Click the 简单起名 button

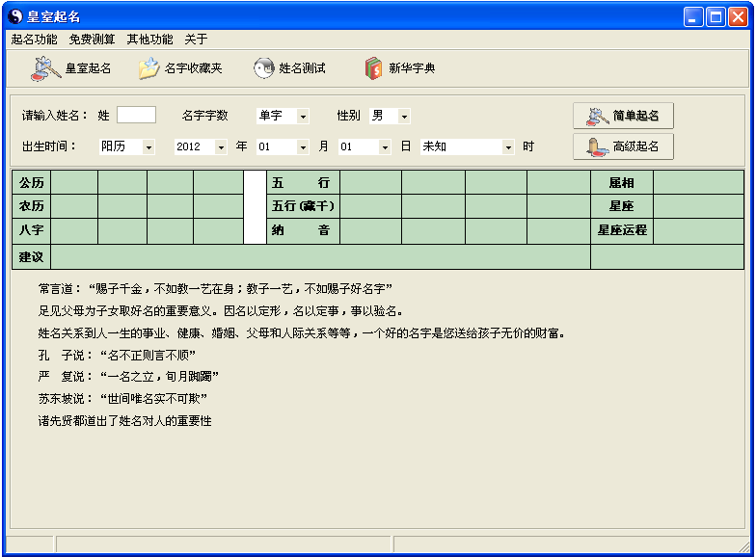point(623,116)
